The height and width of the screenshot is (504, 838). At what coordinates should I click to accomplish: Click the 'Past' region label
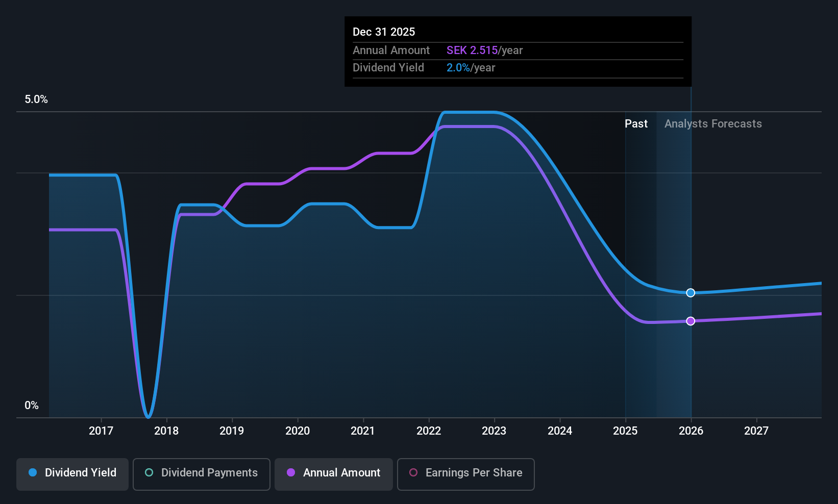636,124
